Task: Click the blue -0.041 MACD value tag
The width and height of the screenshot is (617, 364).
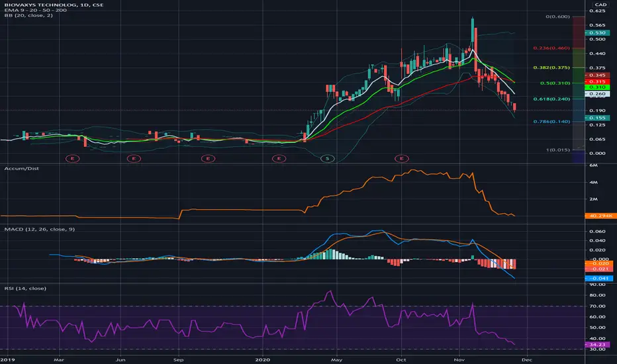Action: pos(599,278)
